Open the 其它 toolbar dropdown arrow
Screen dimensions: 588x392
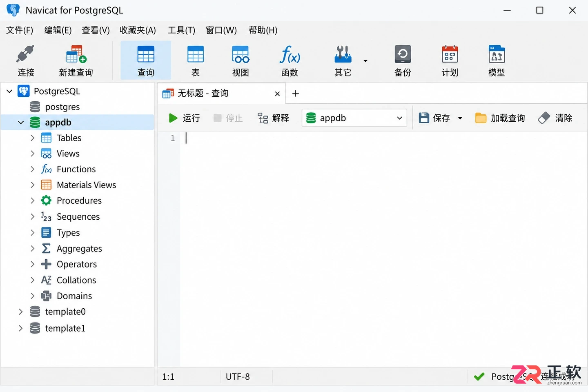(x=365, y=61)
